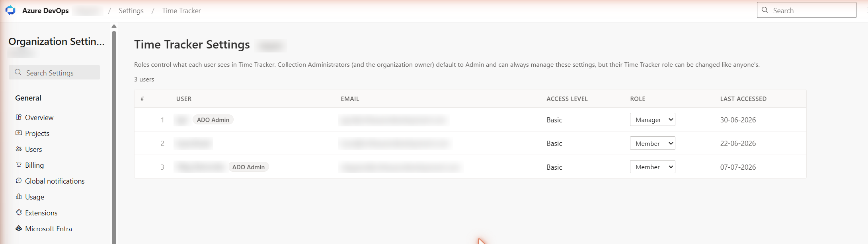The image size is (868, 244).
Task: Click the sidebar vertical scrollbar thumb
Action: (x=114, y=137)
